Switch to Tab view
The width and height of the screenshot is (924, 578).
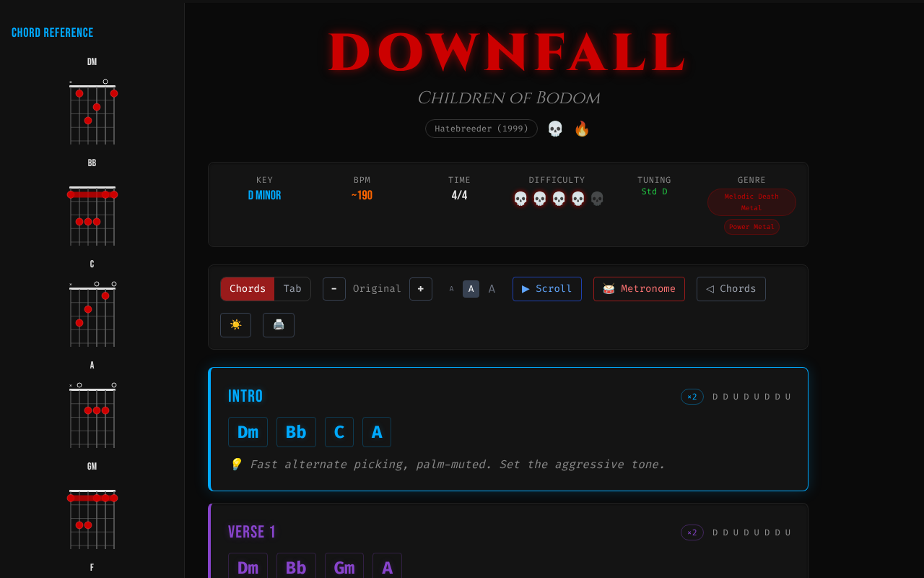292,288
